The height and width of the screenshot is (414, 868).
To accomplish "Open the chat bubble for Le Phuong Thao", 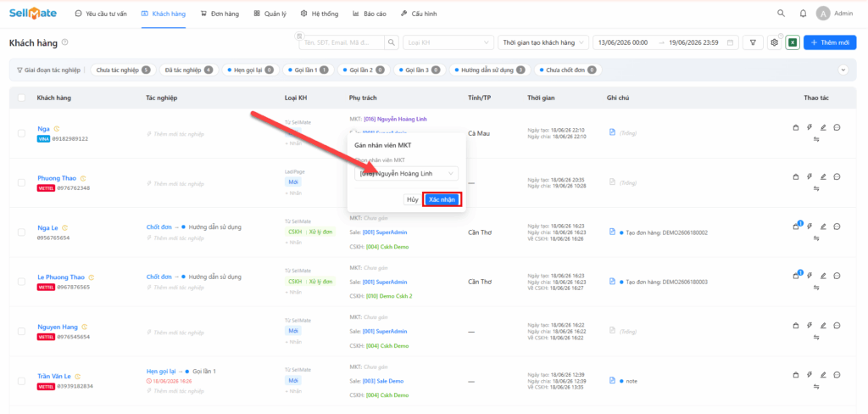I will click(837, 276).
